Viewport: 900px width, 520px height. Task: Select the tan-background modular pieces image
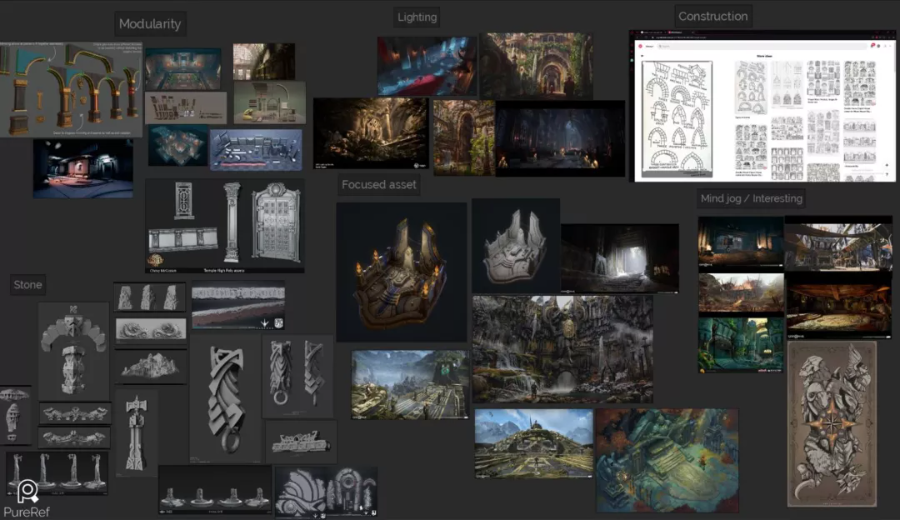point(185,107)
